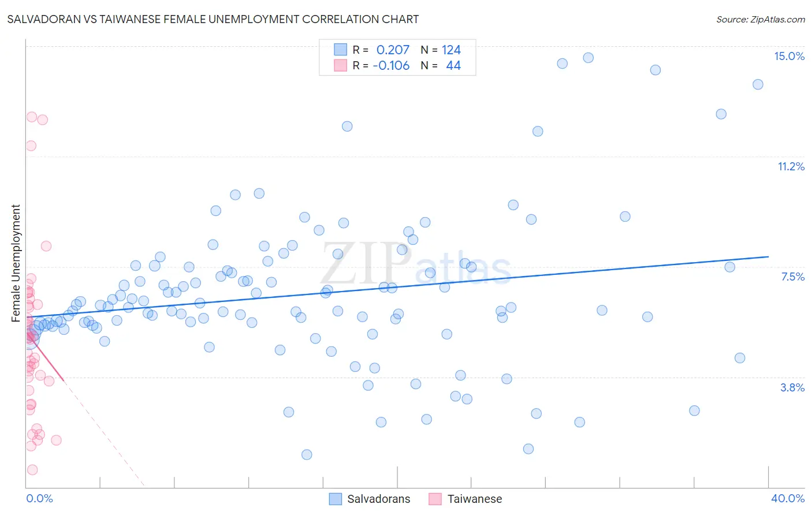Click the 7.5% y-axis label

click(793, 277)
